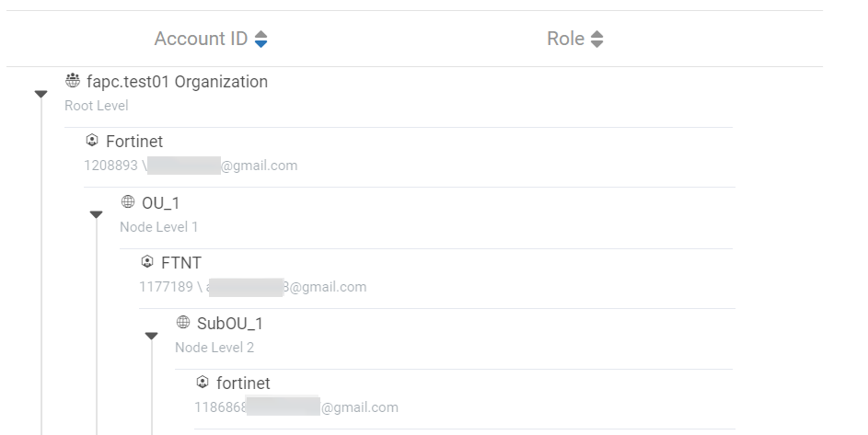Click the Account ID column header
The height and width of the screenshot is (435, 868).
point(201,39)
